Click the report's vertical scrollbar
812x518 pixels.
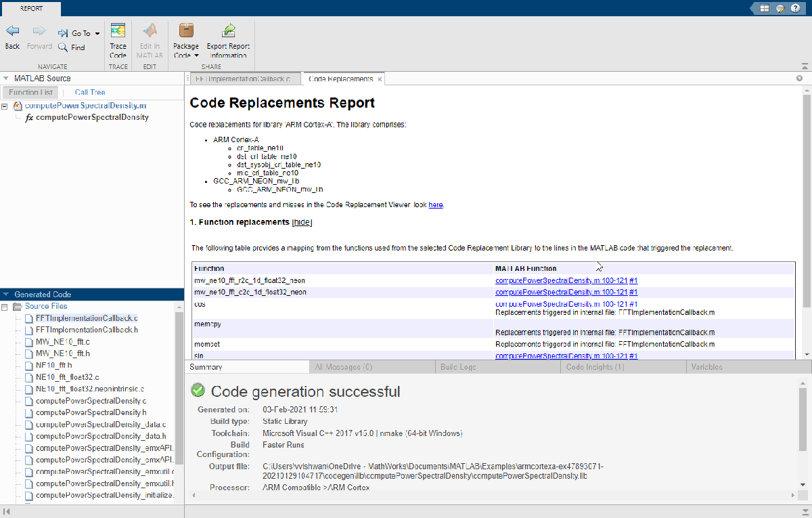[807, 203]
